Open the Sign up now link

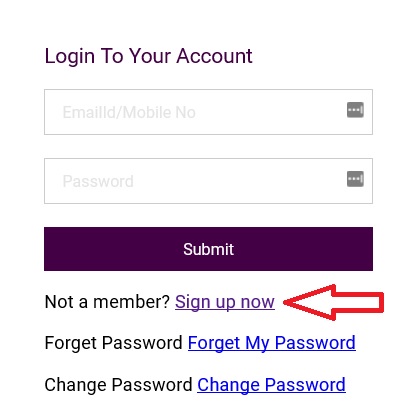pyautogui.click(x=225, y=302)
